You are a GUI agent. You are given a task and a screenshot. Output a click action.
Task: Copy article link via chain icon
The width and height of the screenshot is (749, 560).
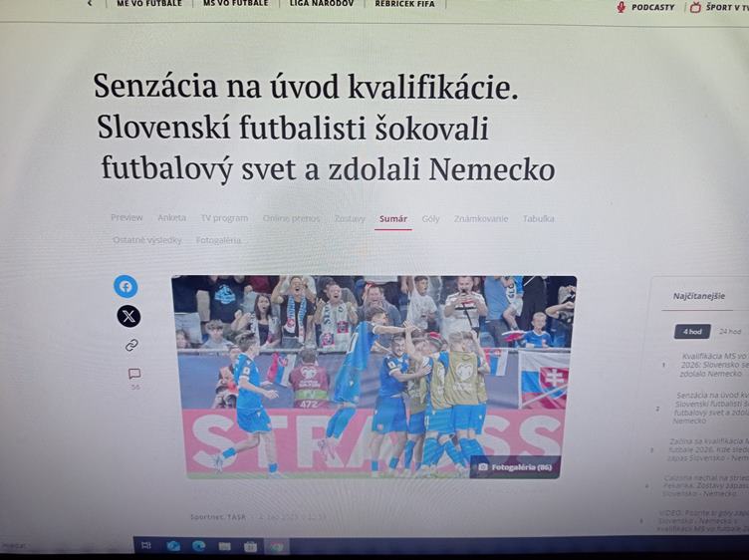(x=131, y=346)
